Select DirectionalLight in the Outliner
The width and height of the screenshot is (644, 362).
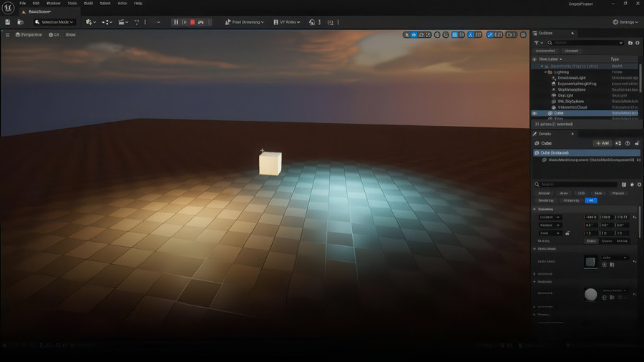[571, 78]
